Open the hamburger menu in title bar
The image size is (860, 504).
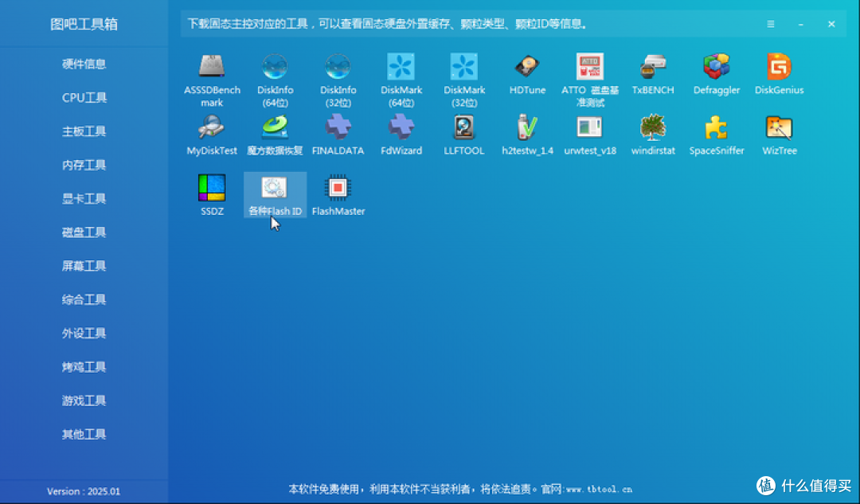[771, 24]
